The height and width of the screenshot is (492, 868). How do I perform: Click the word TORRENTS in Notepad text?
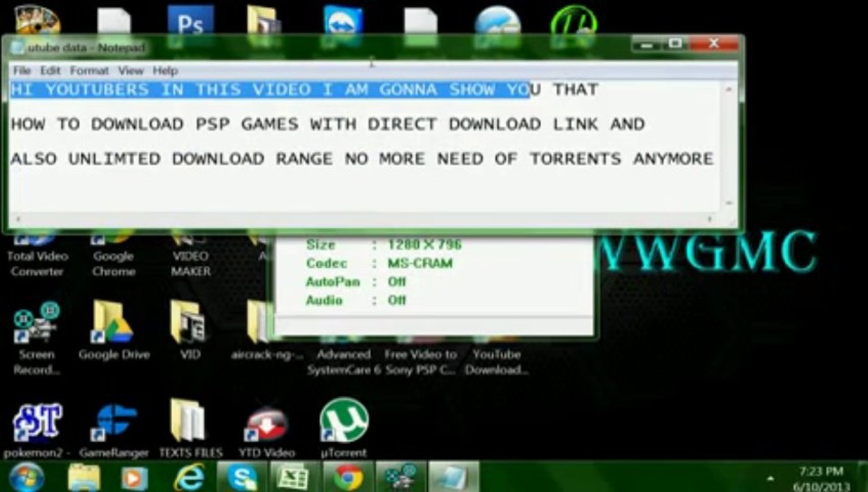[x=575, y=159]
